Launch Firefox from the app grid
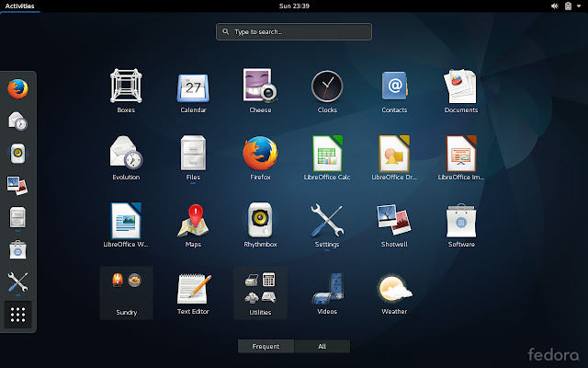 click(x=260, y=157)
